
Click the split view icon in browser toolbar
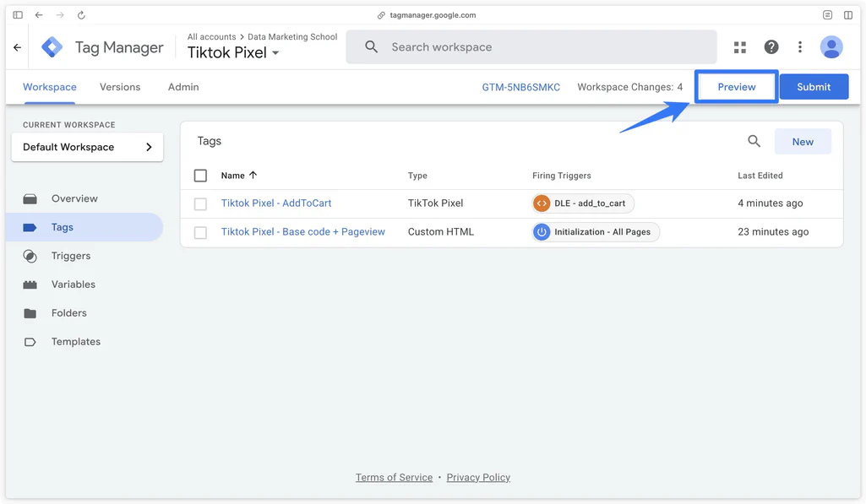[848, 15]
